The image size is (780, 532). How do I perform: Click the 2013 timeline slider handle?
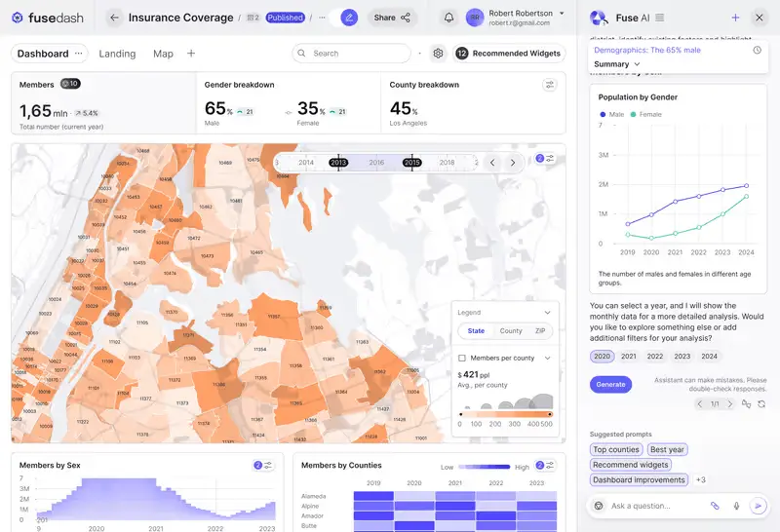coord(338,163)
